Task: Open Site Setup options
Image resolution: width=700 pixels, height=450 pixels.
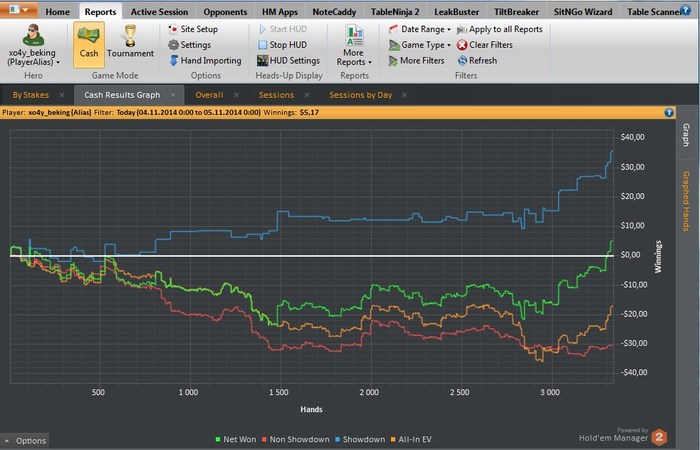Action: tap(193, 29)
